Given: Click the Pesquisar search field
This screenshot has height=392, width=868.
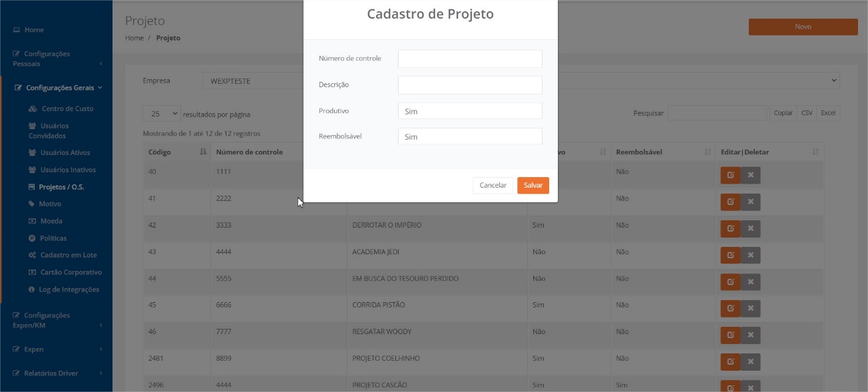Looking at the screenshot, I should point(718,113).
